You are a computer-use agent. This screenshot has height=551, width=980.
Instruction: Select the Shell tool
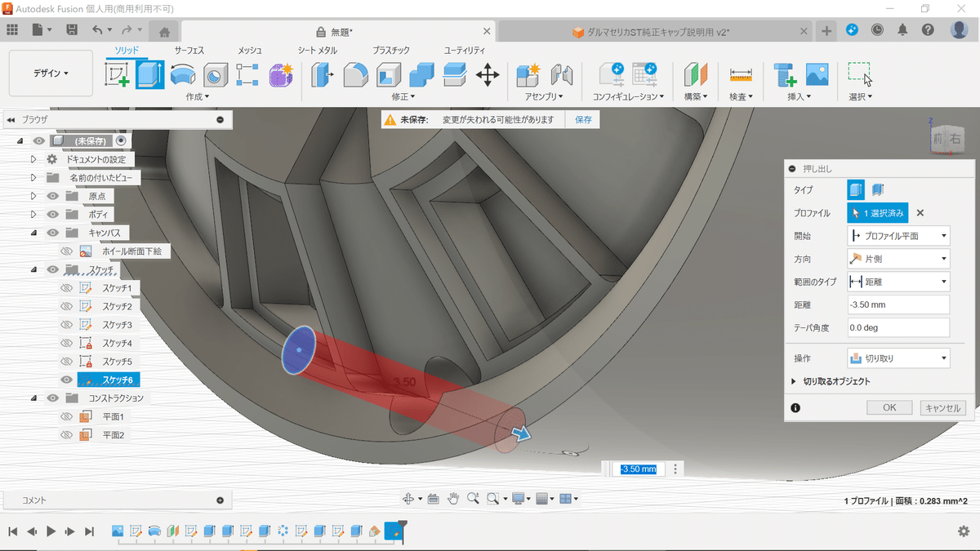[389, 75]
